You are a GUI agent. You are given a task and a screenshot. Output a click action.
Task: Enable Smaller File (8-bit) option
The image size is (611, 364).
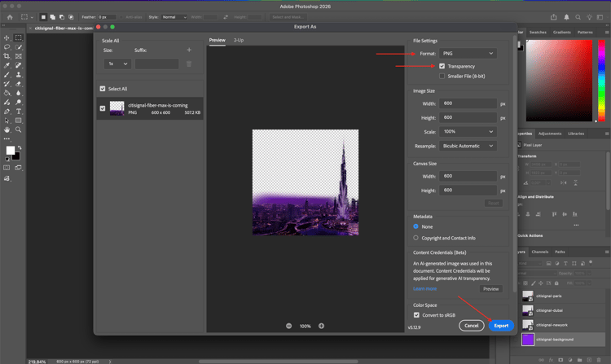[442, 76]
